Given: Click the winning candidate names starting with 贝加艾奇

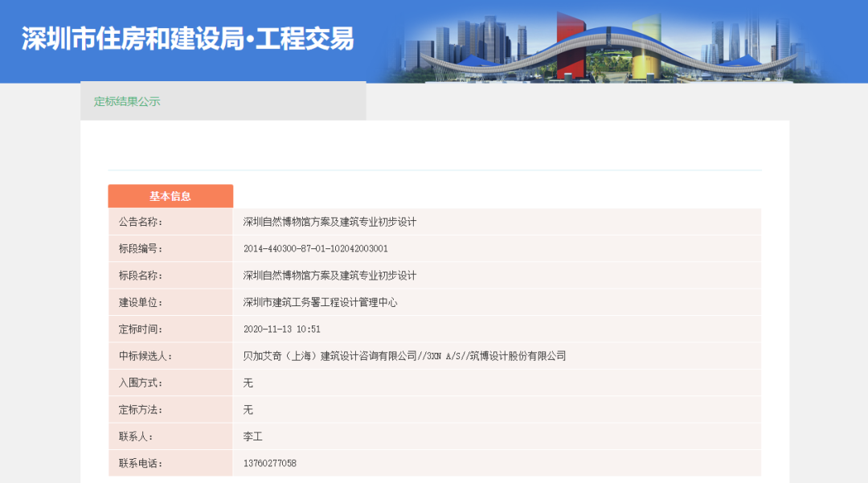Looking at the screenshot, I should point(404,356).
